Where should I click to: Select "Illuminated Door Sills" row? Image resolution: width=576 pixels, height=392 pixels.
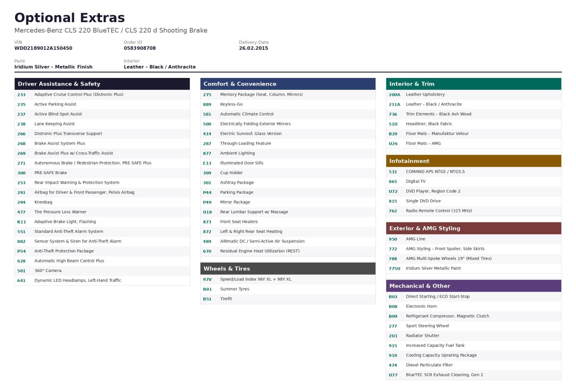288,163
